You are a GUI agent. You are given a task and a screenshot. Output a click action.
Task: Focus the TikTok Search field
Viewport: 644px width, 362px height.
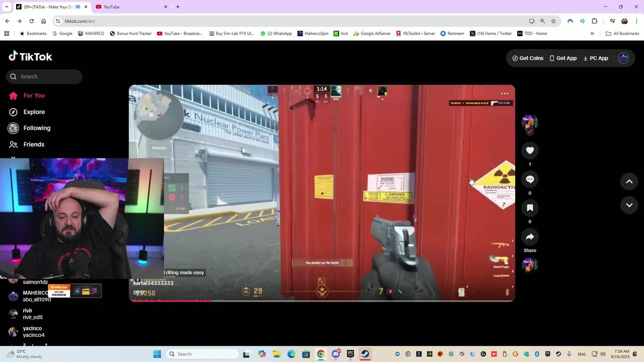click(44, 76)
